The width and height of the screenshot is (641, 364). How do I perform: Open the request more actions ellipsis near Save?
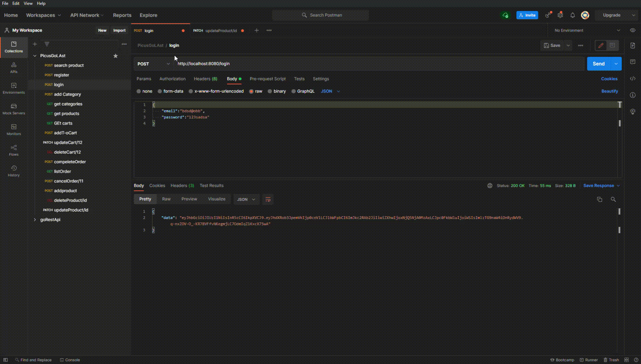[580, 45]
